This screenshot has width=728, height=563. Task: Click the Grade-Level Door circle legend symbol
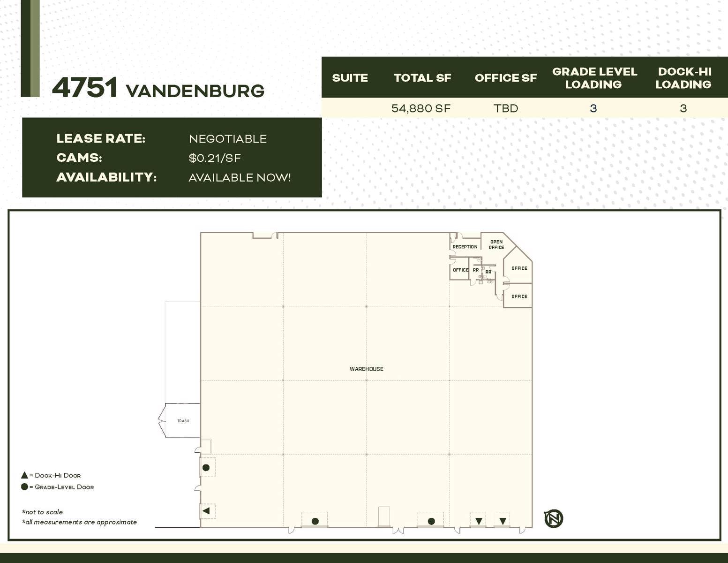[x=24, y=487]
